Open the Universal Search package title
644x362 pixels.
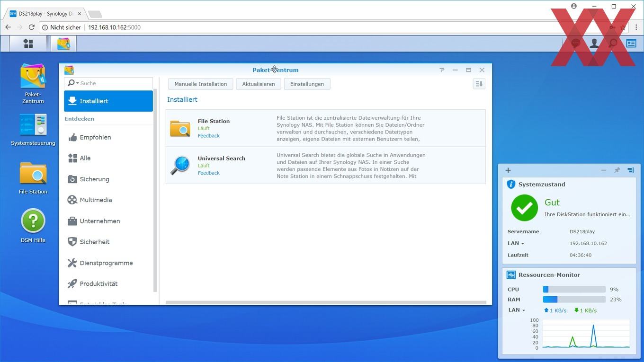221,159
